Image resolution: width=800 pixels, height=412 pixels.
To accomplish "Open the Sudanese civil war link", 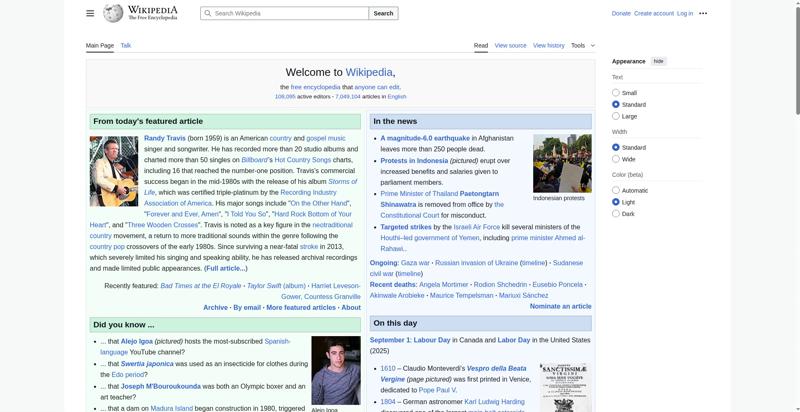I will (477, 268).
